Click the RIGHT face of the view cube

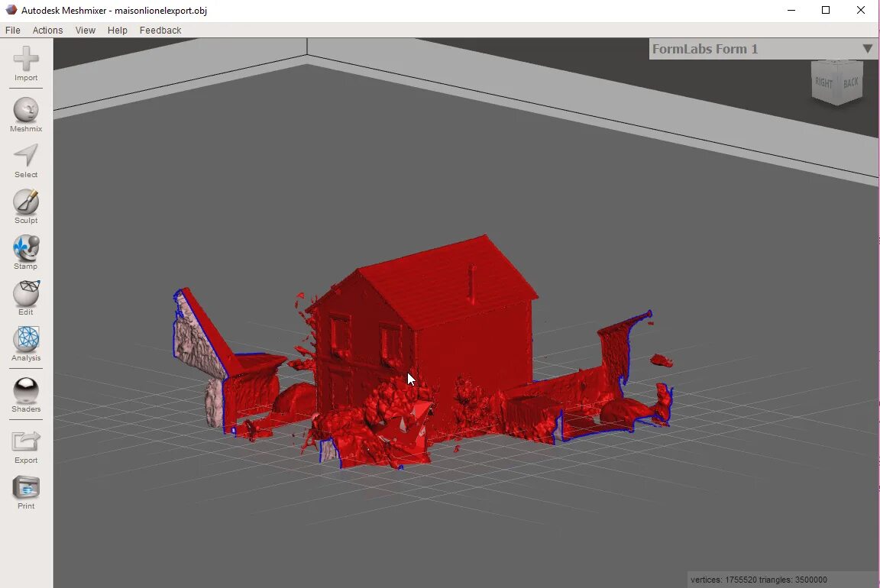click(x=824, y=83)
